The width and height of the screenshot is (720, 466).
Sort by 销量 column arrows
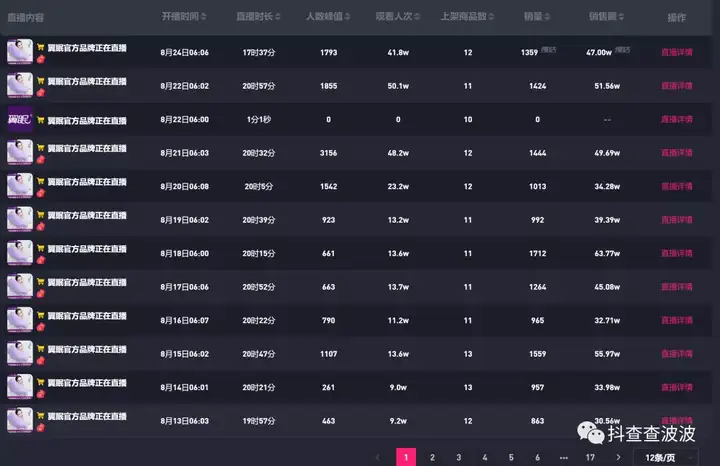tap(547, 17)
